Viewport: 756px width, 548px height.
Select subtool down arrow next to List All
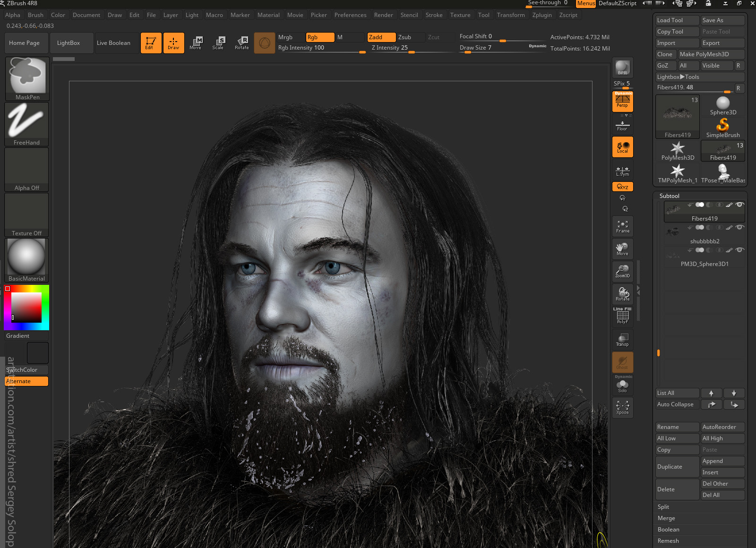(x=734, y=393)
